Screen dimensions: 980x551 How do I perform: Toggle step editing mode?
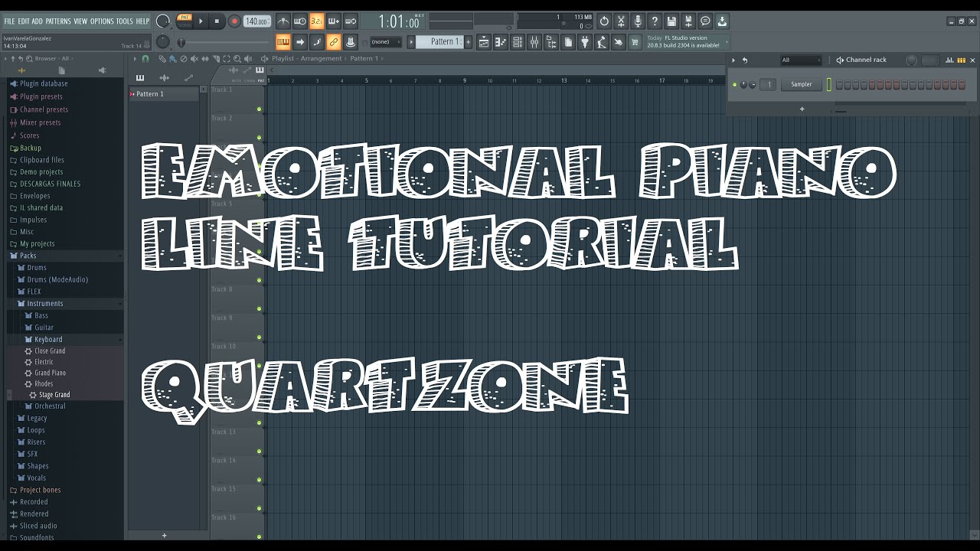pos(317,42)
